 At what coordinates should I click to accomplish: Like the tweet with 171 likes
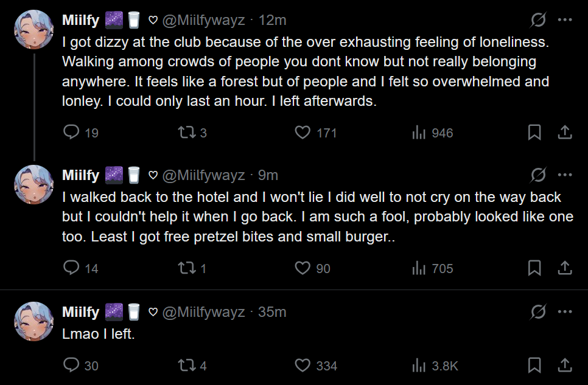[x=303, y=132]
